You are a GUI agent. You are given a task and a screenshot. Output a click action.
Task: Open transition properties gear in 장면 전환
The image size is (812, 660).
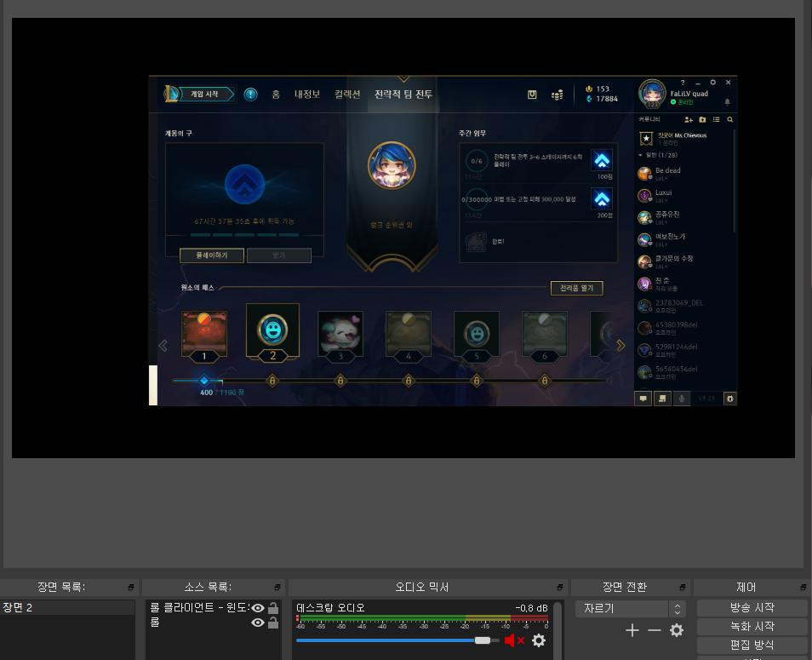[677, 630]
